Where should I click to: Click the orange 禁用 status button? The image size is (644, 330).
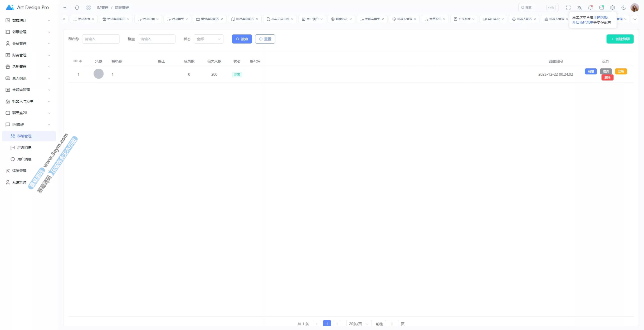pos(621,71)
